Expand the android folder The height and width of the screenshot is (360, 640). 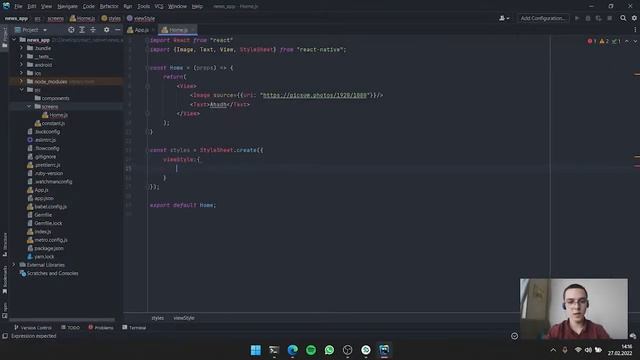22,64
